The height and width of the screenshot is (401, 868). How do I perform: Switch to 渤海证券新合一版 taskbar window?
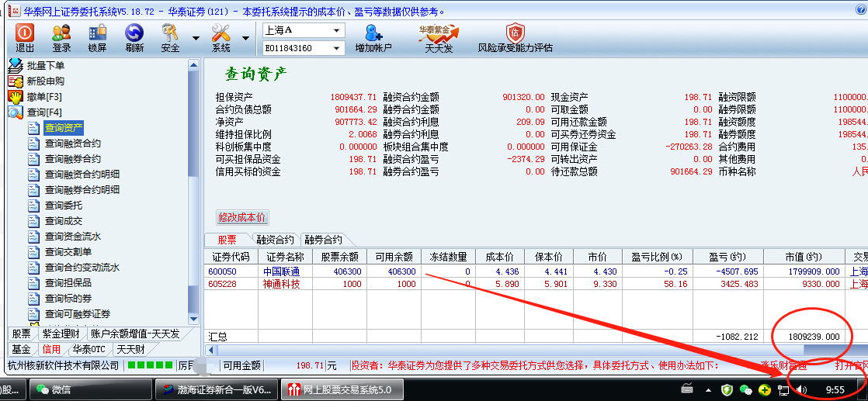coord(217,389)
